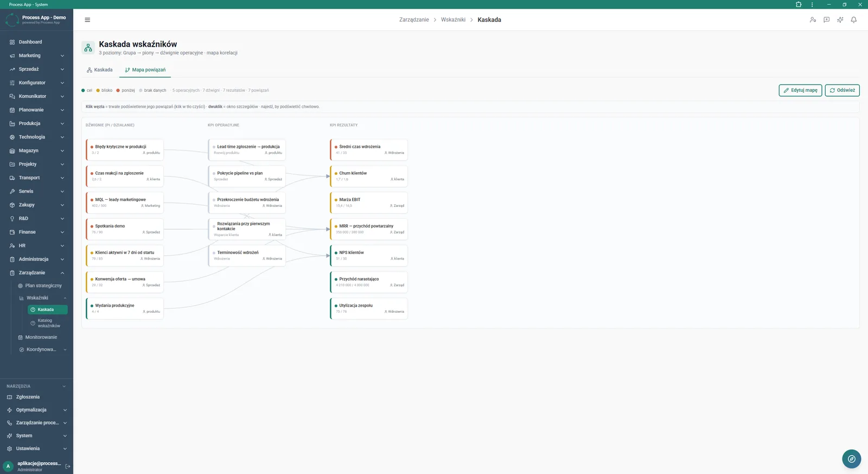Viewport: 868px width, 474px height.
Task: Select the NPS klientów result node
Action: 369,255
